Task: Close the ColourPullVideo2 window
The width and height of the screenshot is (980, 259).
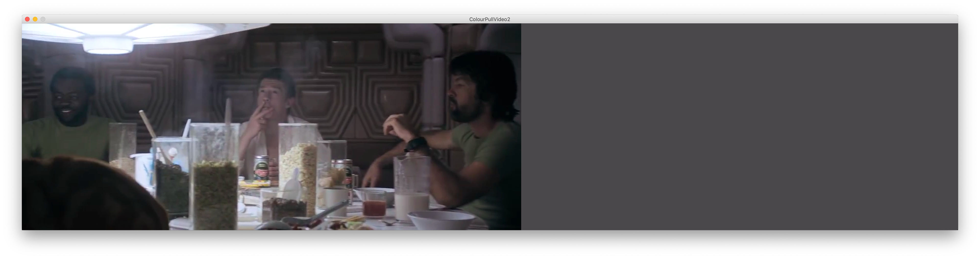Action: click(27, 19)
